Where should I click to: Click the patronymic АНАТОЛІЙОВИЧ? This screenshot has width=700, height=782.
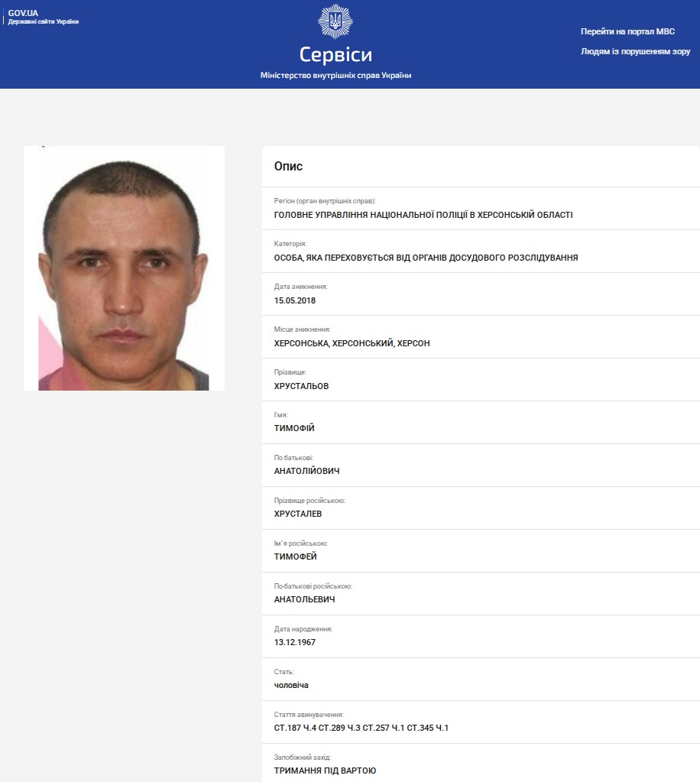(x=306, y=471)
